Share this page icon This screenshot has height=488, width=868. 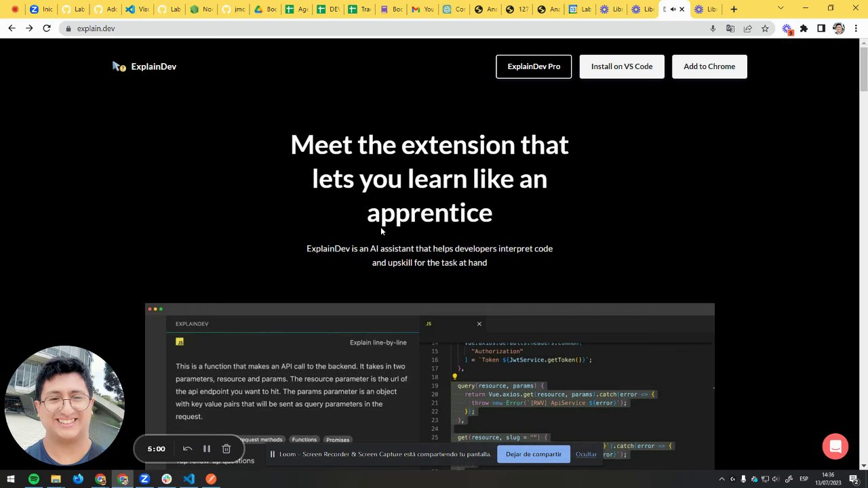click(747, 28)
